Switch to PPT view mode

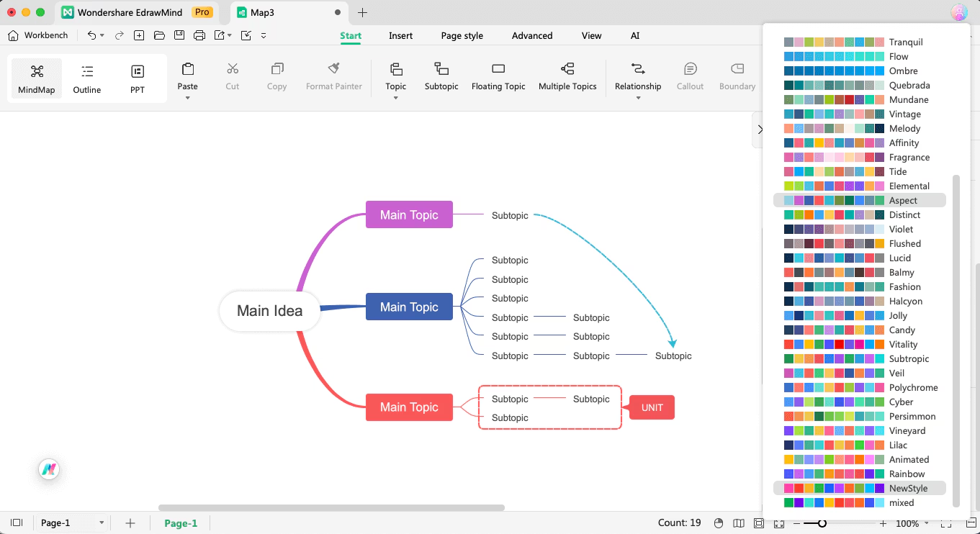tap(138, 78)
